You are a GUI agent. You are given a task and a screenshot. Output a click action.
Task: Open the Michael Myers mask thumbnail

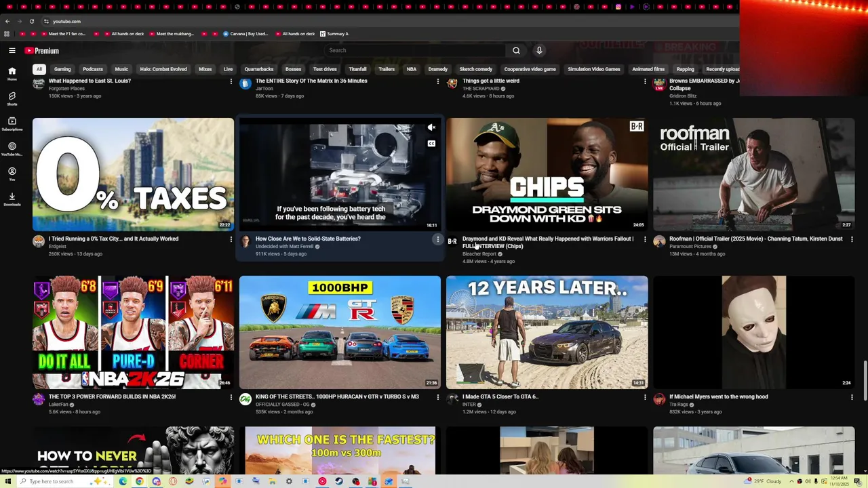753,332
